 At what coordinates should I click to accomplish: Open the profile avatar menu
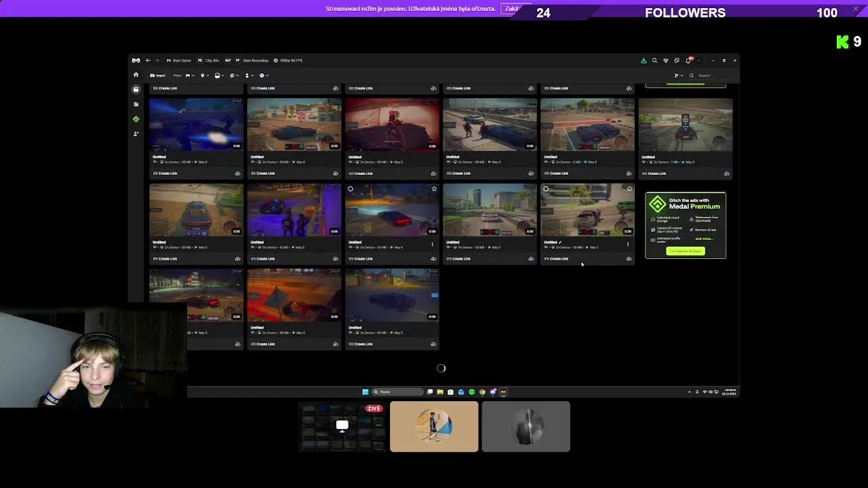(699, 60)
